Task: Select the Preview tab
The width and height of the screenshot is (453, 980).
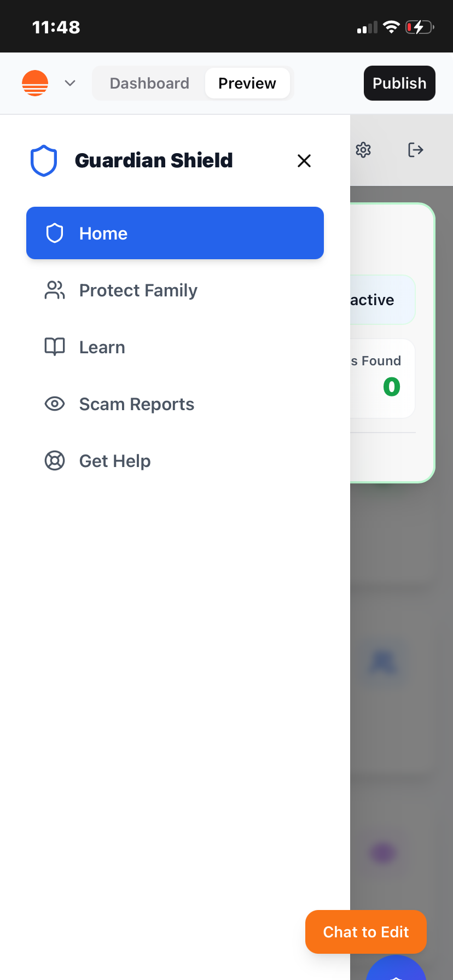Action: tap(247, 83)
